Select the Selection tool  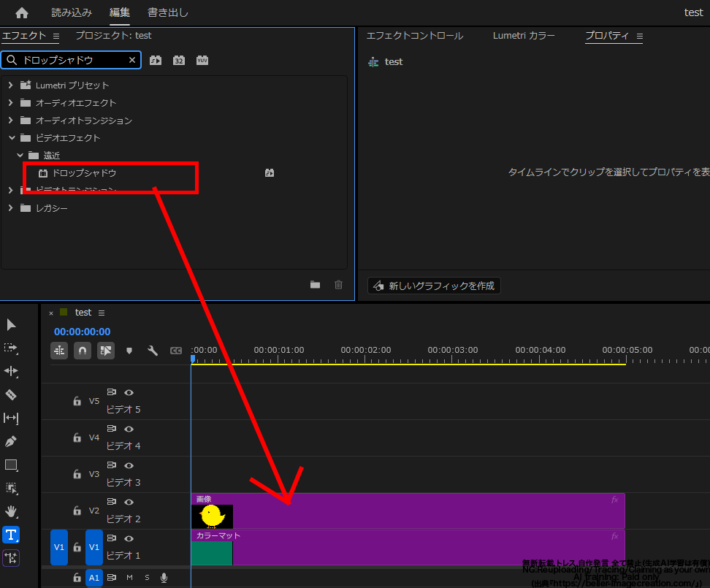coord(11,324)
